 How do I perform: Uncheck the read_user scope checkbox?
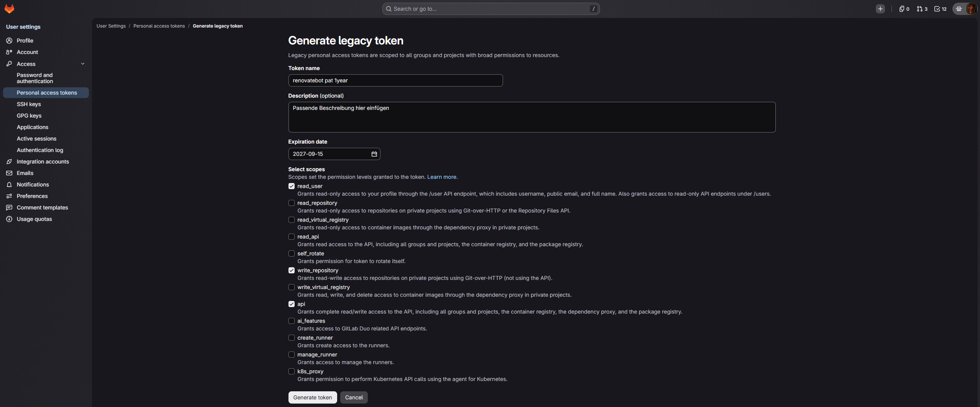292,186
